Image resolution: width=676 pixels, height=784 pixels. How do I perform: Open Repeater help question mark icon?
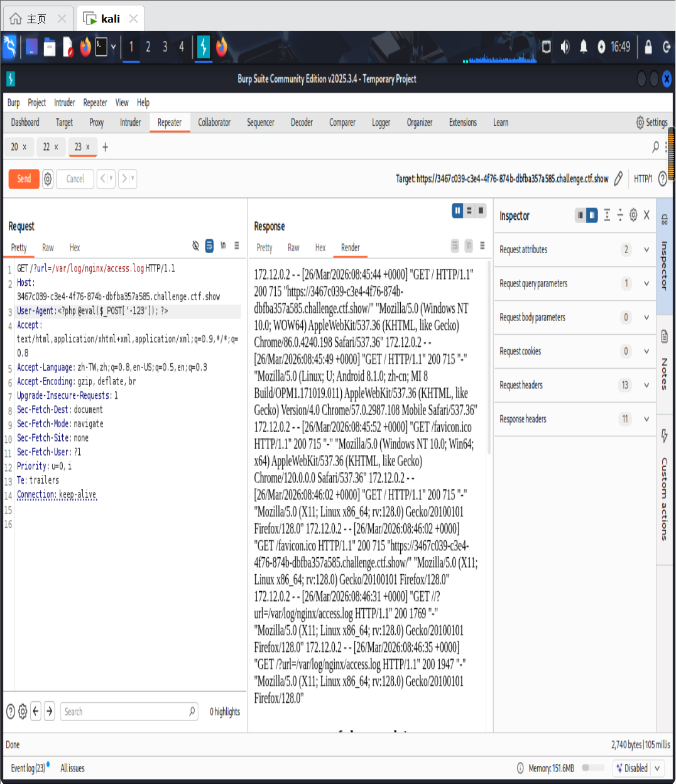(662, 179)
